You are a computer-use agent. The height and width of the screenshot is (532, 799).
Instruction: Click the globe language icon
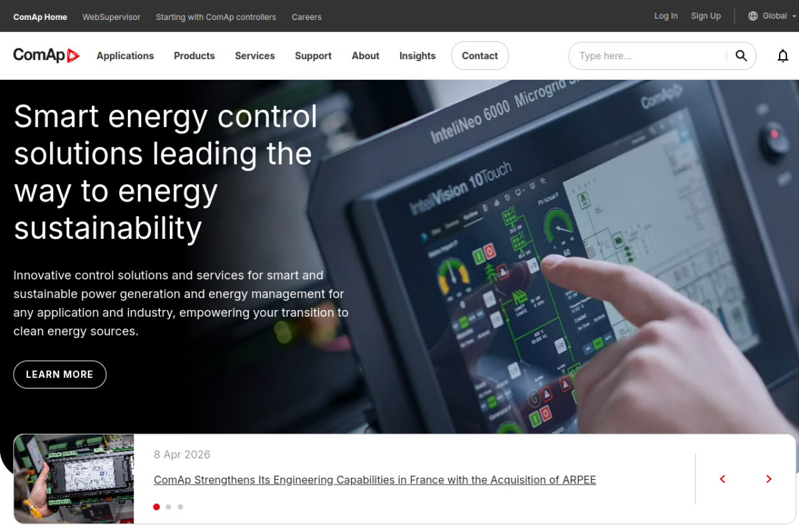tap(753, 16)
